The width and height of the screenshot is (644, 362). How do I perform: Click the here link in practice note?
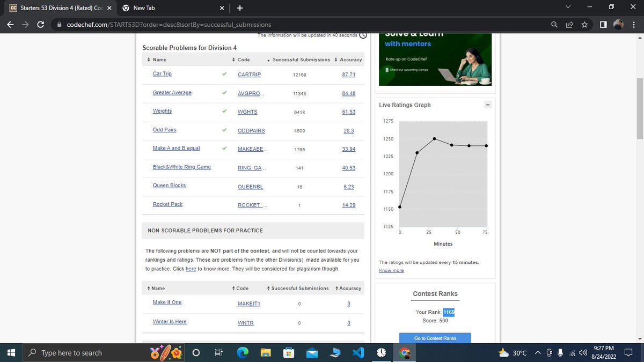[x=191, y=269]
